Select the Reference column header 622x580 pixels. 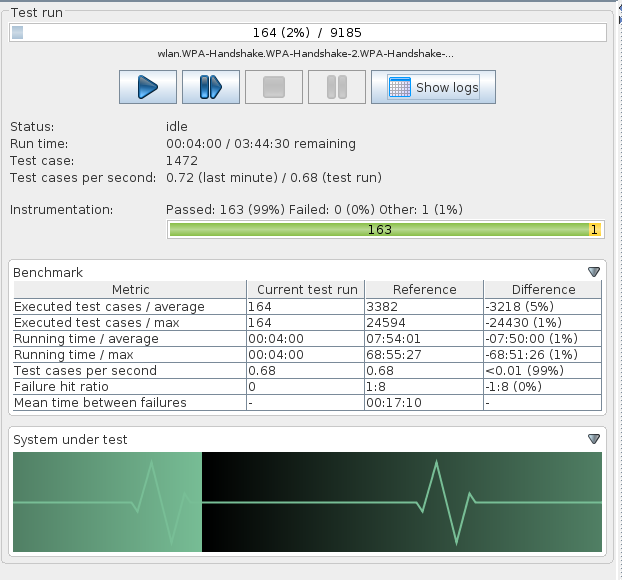[x=424, y=290]
